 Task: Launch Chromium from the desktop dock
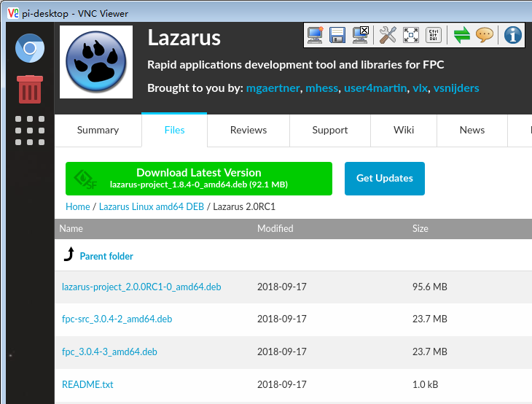30,48
